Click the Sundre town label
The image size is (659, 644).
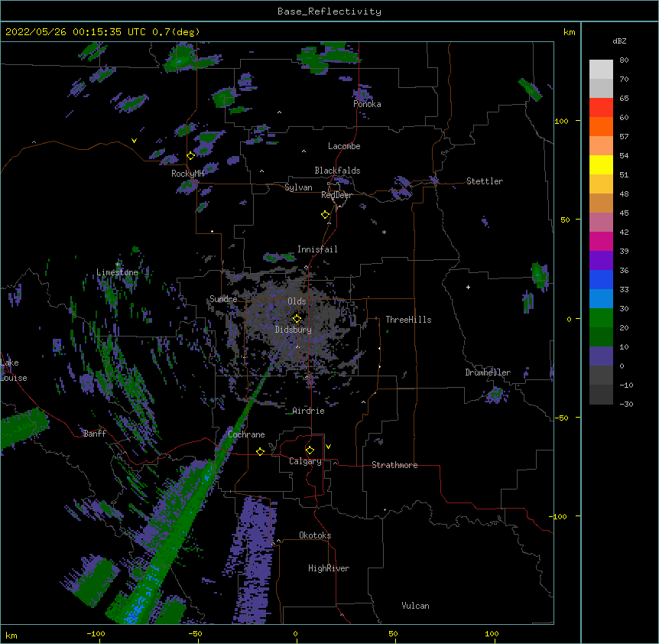(x=223, y=299)
